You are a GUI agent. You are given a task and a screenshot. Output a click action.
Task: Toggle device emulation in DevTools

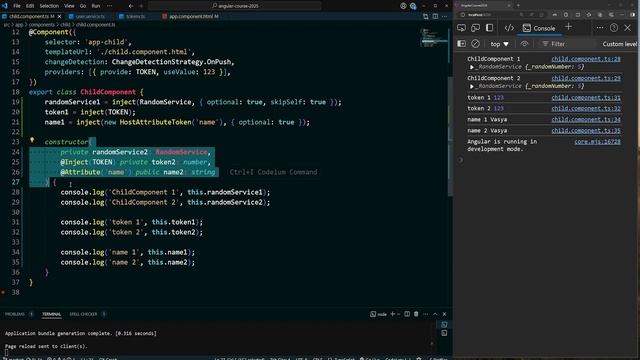[x=475, y=28]
